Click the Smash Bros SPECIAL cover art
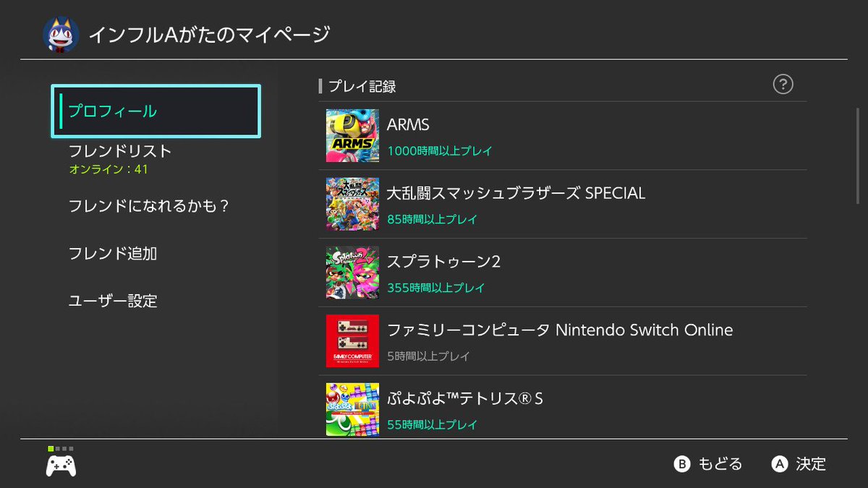Viewport: 868px width, 488px height. [x=352, y=204]
